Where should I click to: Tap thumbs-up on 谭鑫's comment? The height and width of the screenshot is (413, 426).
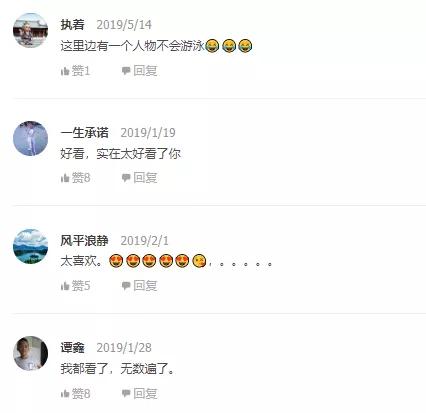(x=65, y=394)
